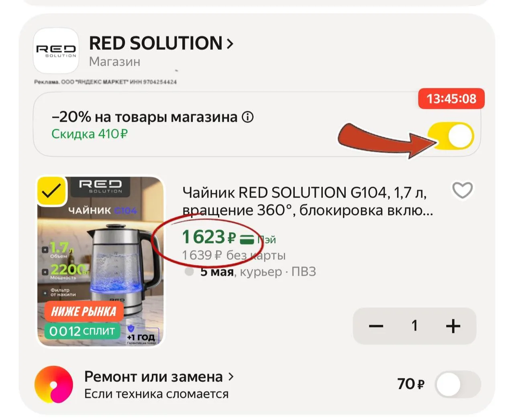Viewport: 514px width, 420px height.
Task: Expand Ремонт или замена chevron
Action: (231, 377)
